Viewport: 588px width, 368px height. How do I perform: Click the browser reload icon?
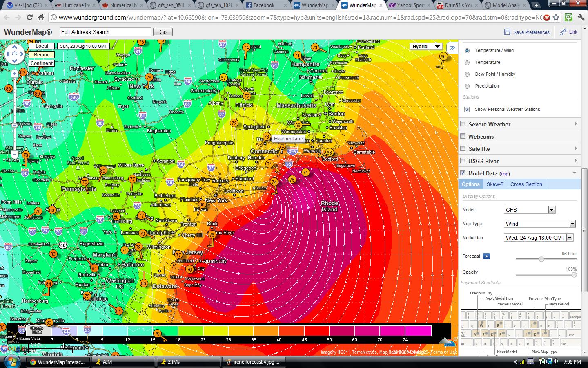pos(29,17)
